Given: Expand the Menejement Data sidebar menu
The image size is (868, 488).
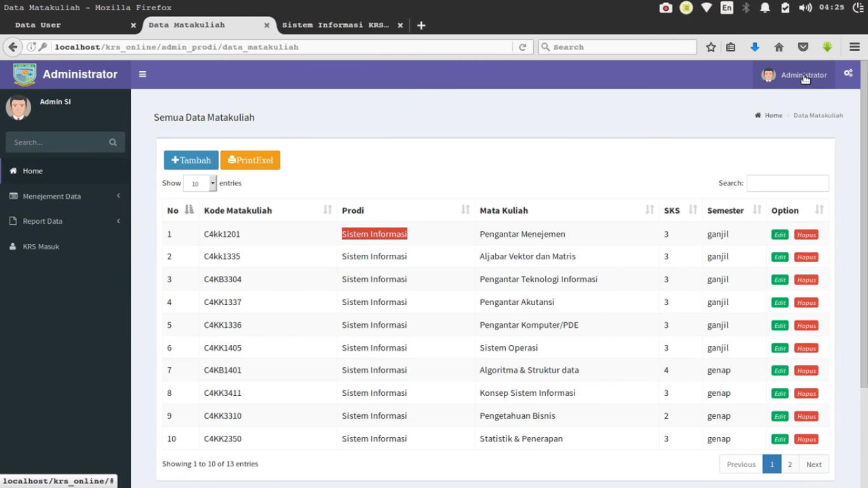Looking at the screenshot, I should pos(65,196).
